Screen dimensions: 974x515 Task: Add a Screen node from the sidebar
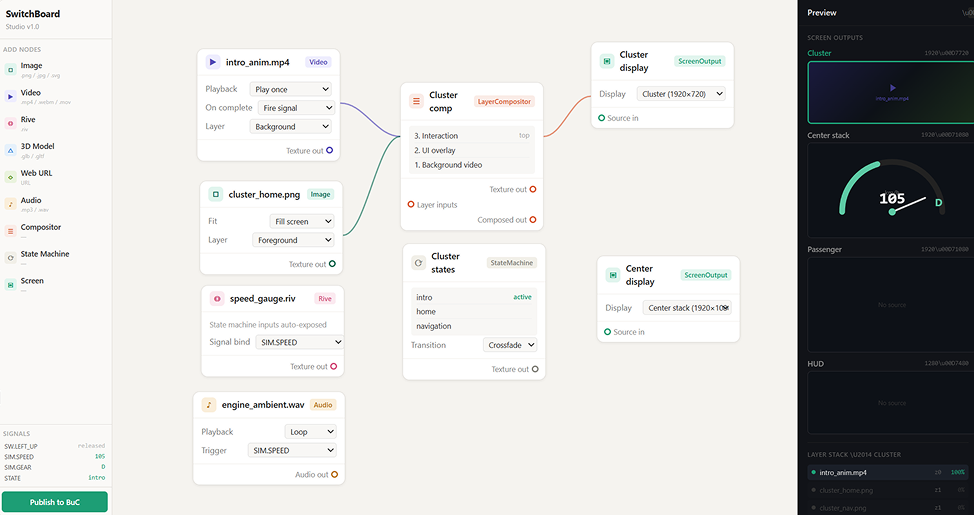point(55,285)
